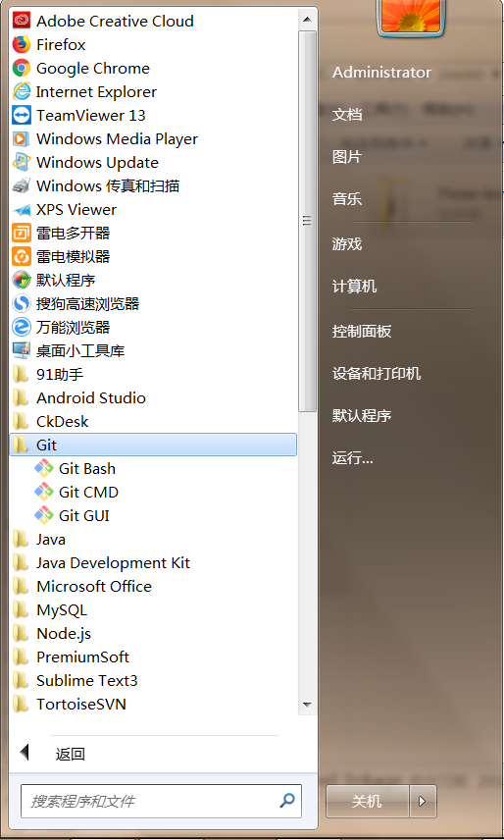Launch Git Bash icon

tap(44, 469)
